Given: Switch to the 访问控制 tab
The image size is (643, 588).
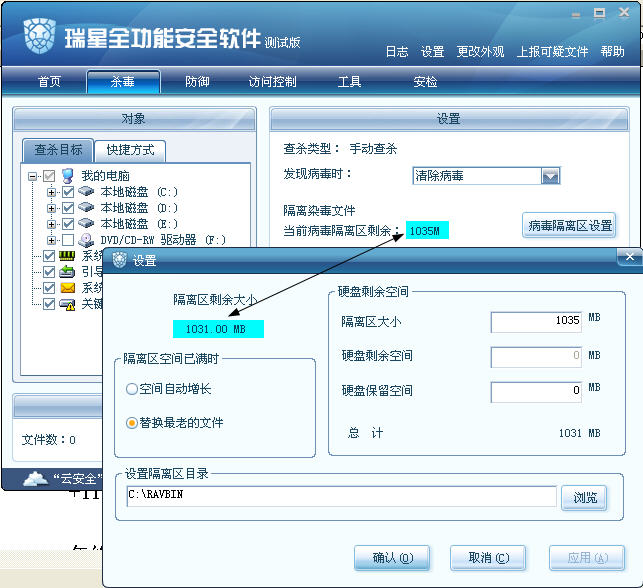Looking at the screenshot, I should tap(272, 82).
